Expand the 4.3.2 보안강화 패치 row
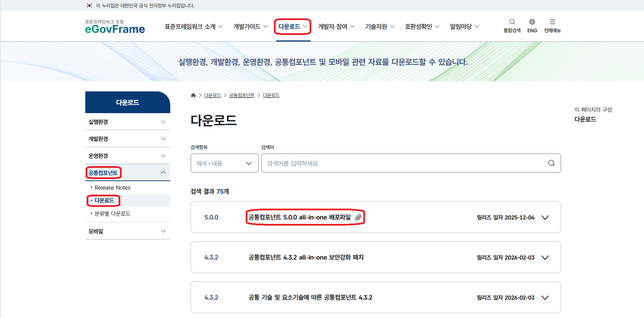The height and width of the screenshot is (318, 644). 545,258
